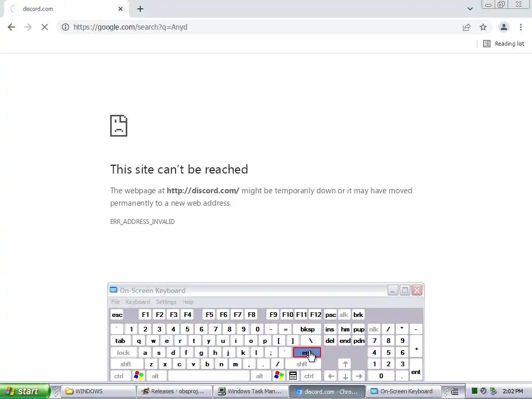Toggle the left shft key
The image size is (532, 399).
(x=126, y=364)
